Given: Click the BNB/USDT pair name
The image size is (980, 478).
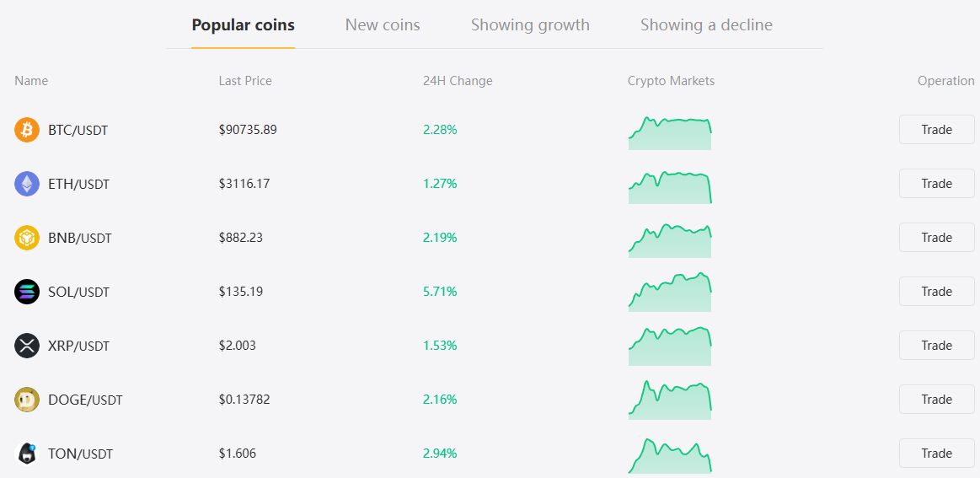Looking at the screenshot, I should pyautogui.click(x=79, y=239).
